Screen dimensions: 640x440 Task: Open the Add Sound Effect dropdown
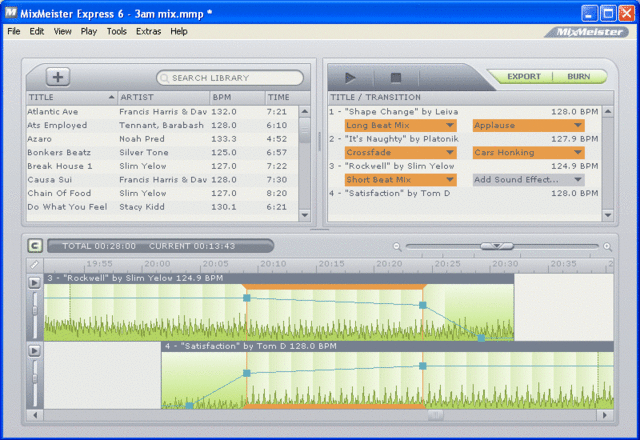pos(529,180)
